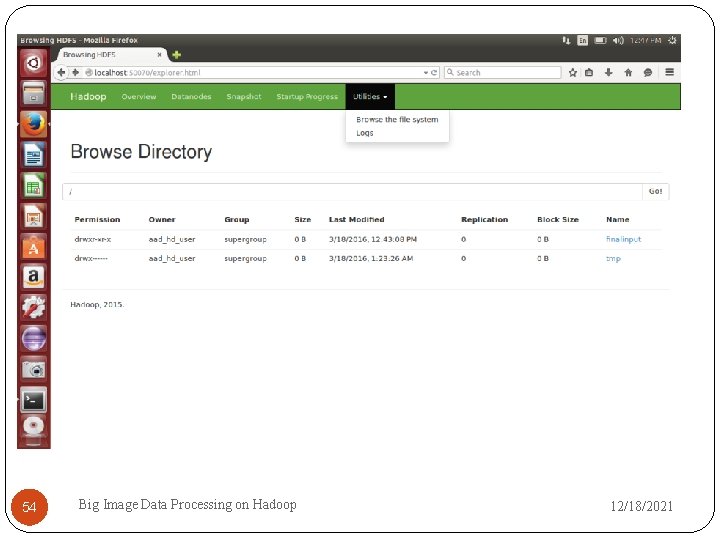Open a new tab with plus
Viewport: 720px width, 540px height.
[x=176, y=55]
